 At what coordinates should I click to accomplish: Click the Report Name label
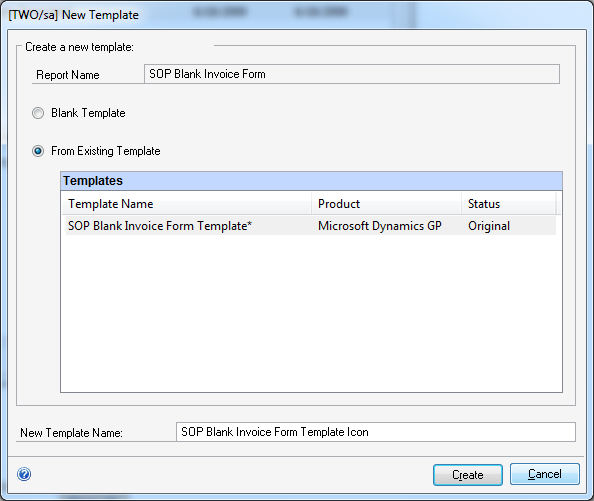tap(68, 75)
